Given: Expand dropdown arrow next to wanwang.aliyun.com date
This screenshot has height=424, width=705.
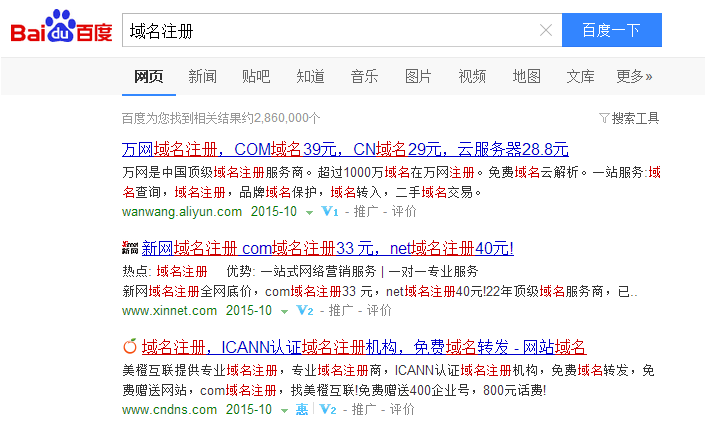Looking at the screenshot, I should pos(309,213).
